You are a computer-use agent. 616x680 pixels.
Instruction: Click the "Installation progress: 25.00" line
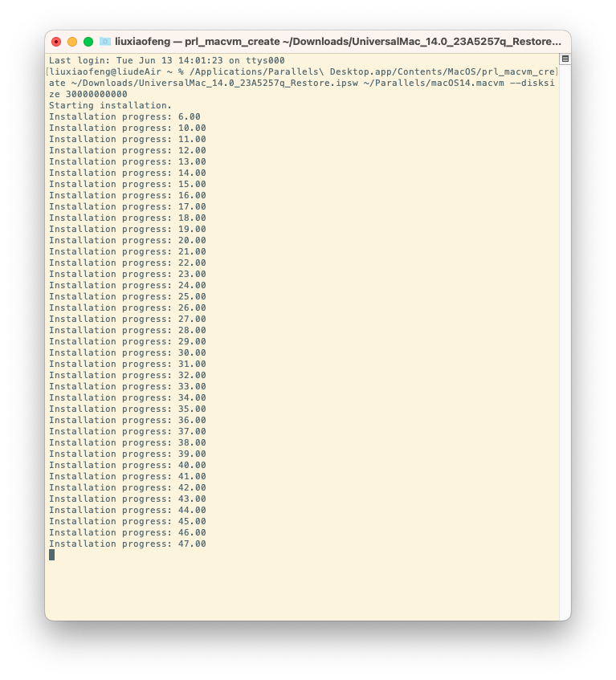coord(127,296)
